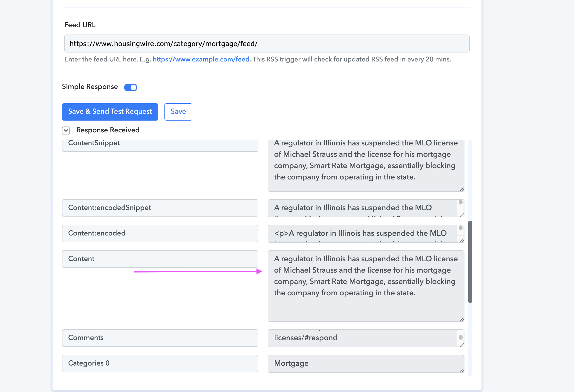Image resolution: width=574 pixels, height=392 pixels.
Task: Click the response panel vertical scrollbar
Action: [470, 262]
